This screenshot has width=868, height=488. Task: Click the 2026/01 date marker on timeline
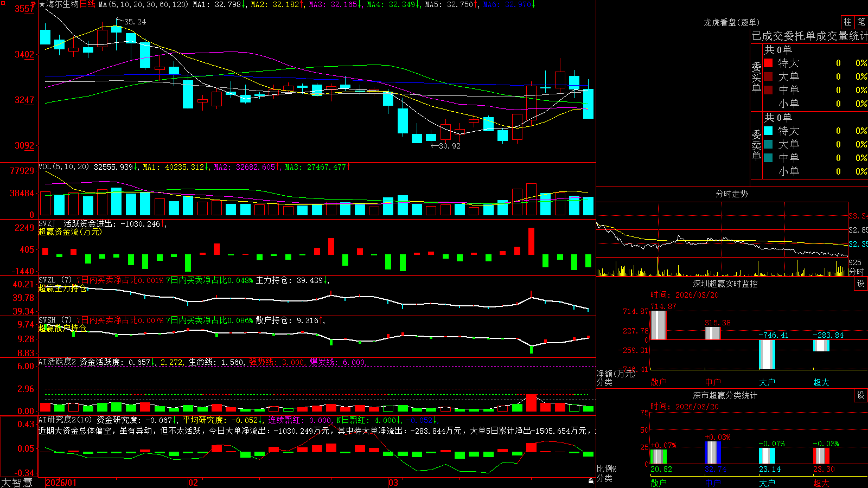pyautogui.click(x=61, y=483)
